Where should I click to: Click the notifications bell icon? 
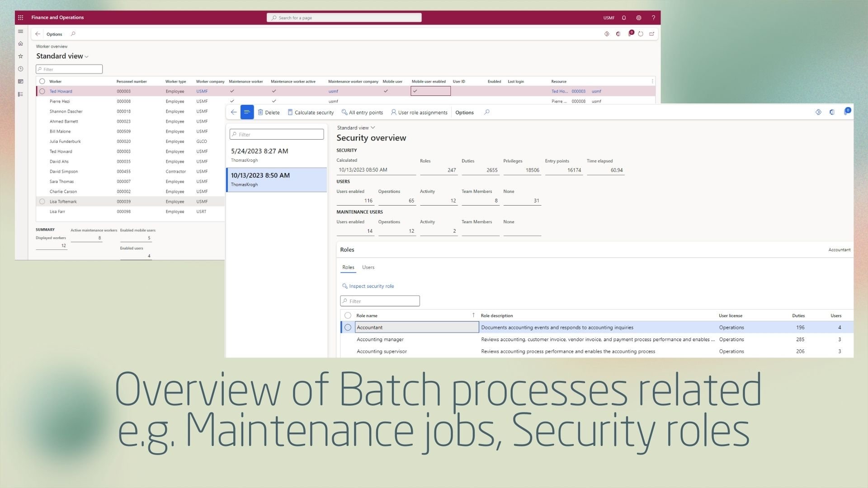pos(623,17)
